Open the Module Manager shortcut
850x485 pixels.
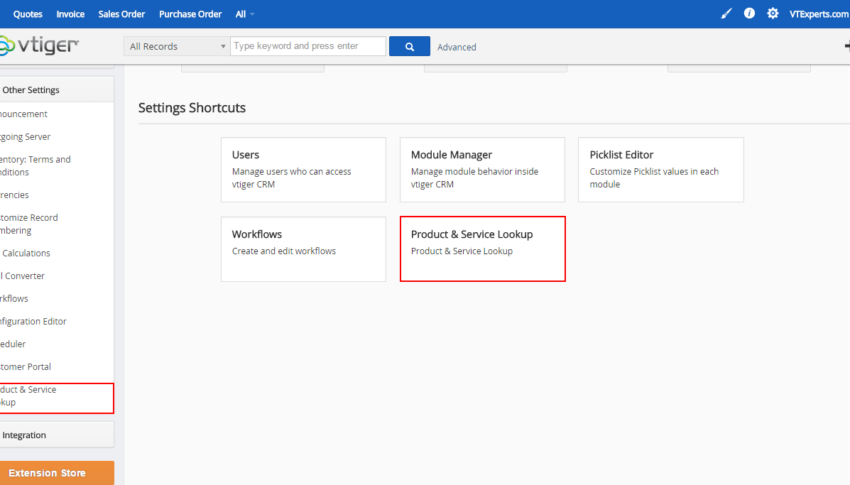coord(482,170)
